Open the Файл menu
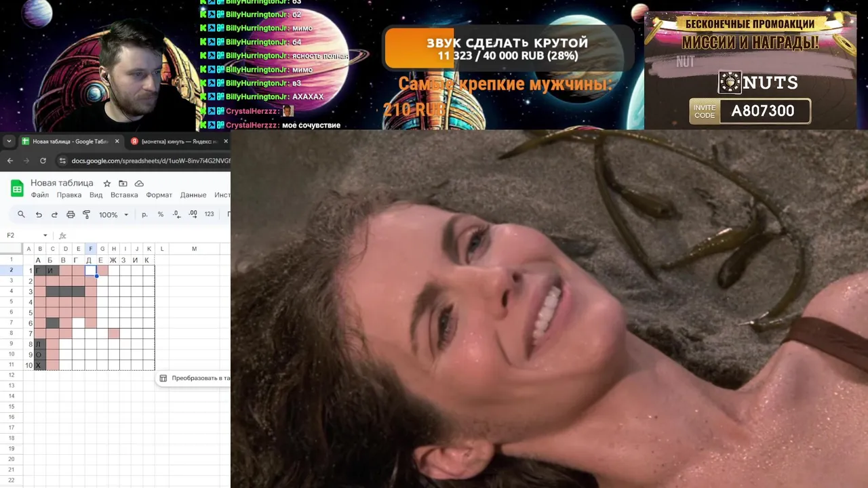 coord(39,195)
